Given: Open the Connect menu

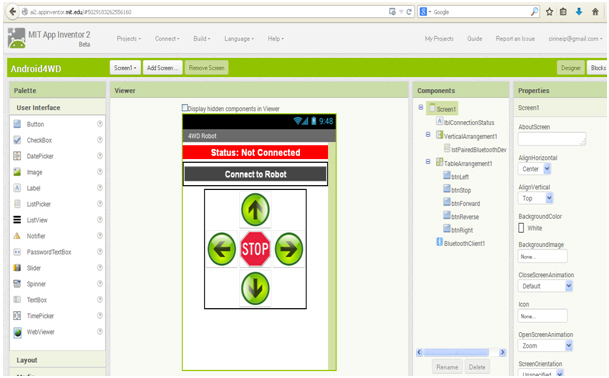Looking at the screenshot, I should click(x=167, y=39).
